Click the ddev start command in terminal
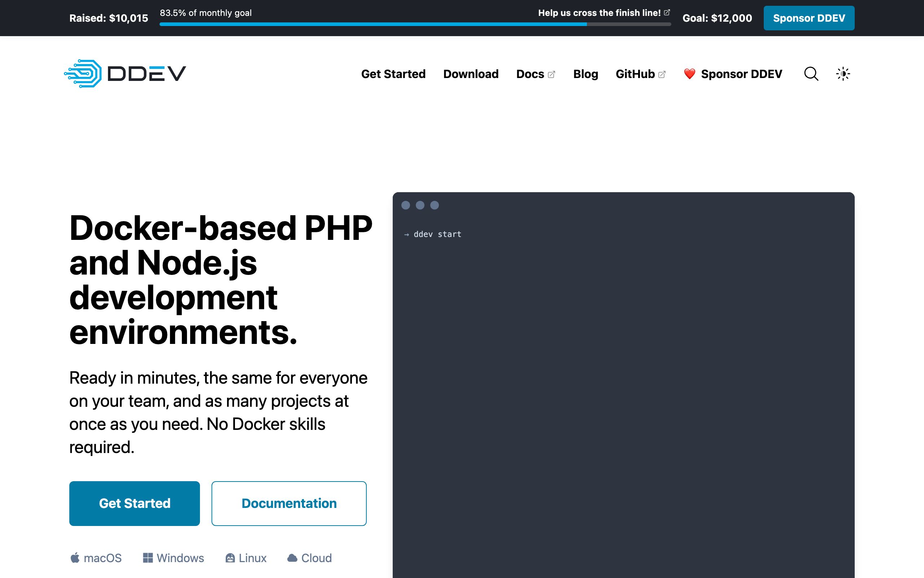Image resolution: width=924 pixels, height=578 pixels. pyautogui.click(x=437, y=234)
